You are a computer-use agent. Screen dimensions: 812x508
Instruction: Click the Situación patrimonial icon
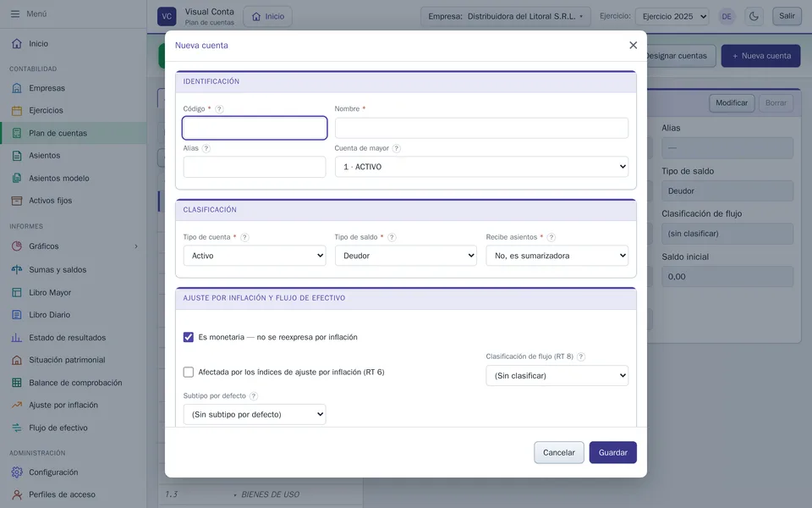click(17, 360)
